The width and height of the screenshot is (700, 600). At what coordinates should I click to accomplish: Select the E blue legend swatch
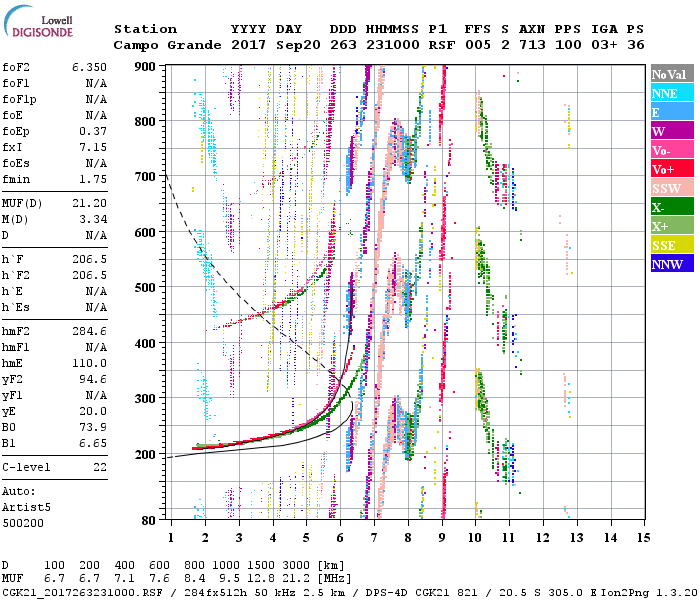[672, 112]
